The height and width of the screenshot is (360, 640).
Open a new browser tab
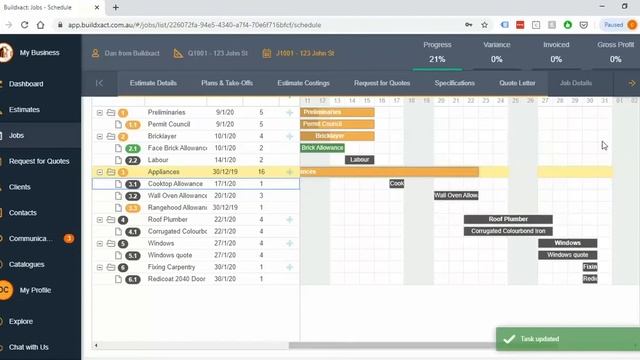(116, 7)
